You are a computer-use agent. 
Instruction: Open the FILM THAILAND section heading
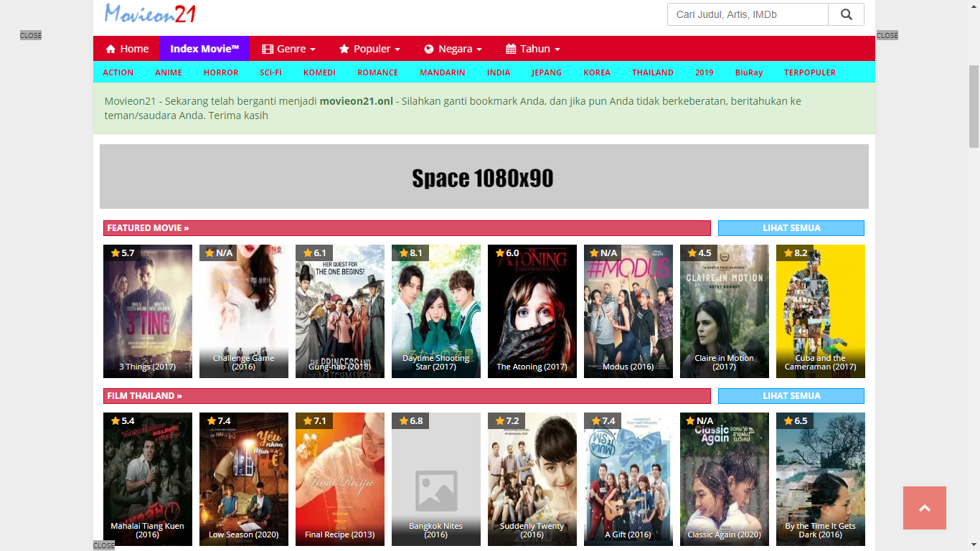[407, 396]
